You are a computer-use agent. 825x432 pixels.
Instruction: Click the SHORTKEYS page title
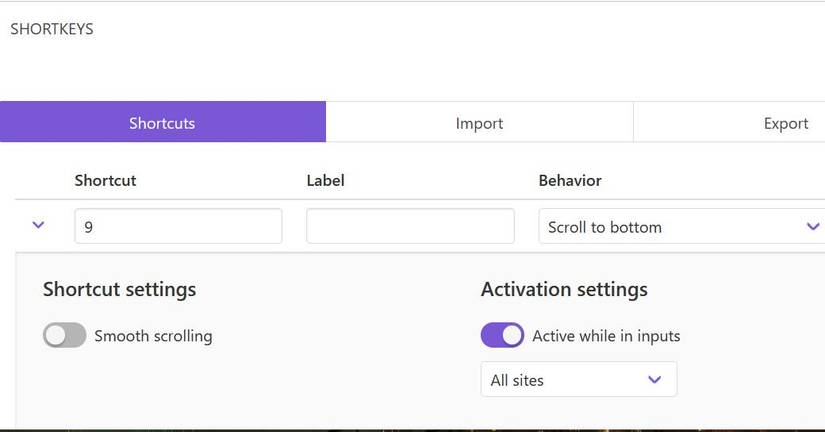point(52,29)
